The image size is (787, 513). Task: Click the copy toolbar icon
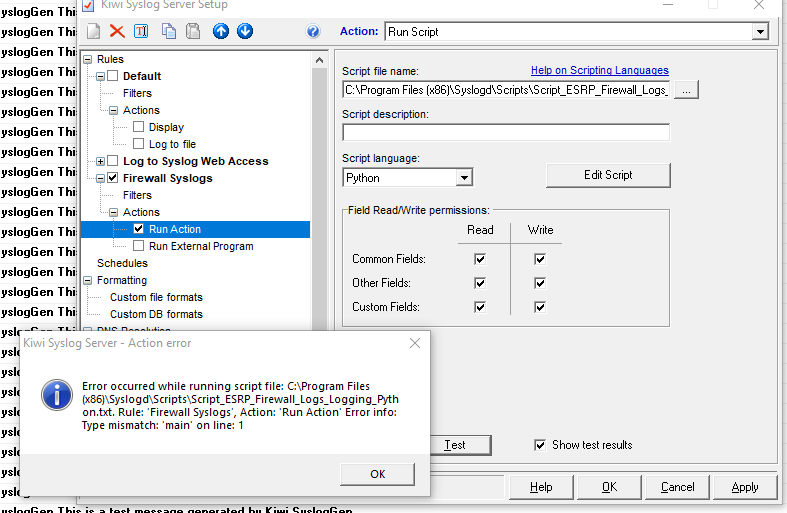(x=169, y=31)
